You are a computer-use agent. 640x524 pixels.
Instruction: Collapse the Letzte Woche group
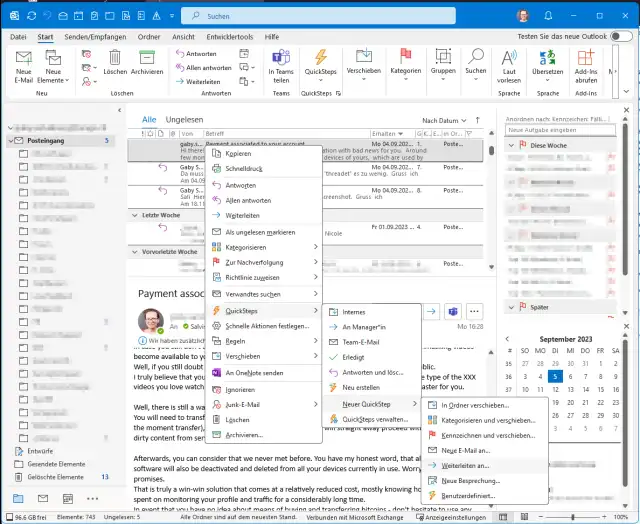click(135, 215)
